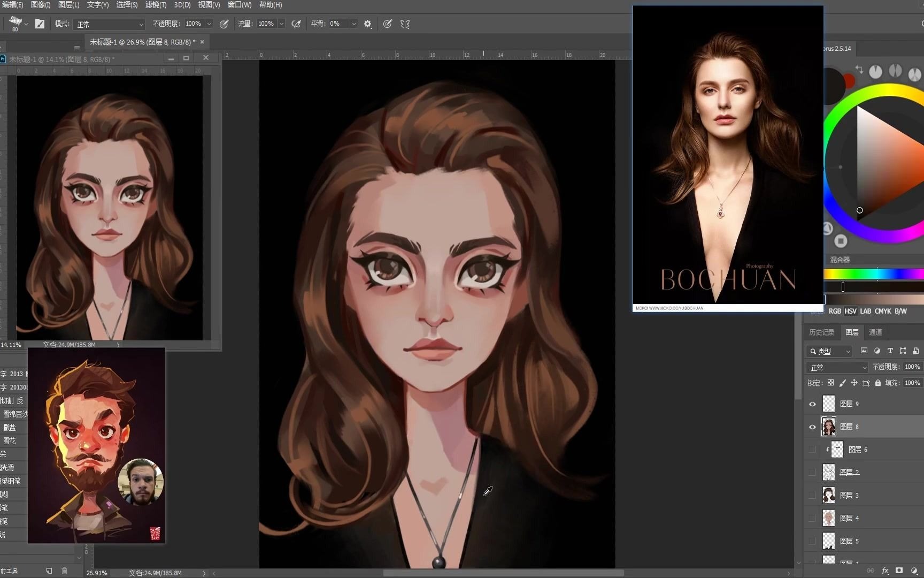Screen dimensions: 924x578
Task: Open the layer 类型 filter dropdown
Action: pyautogui.click(x=829, y=351)
